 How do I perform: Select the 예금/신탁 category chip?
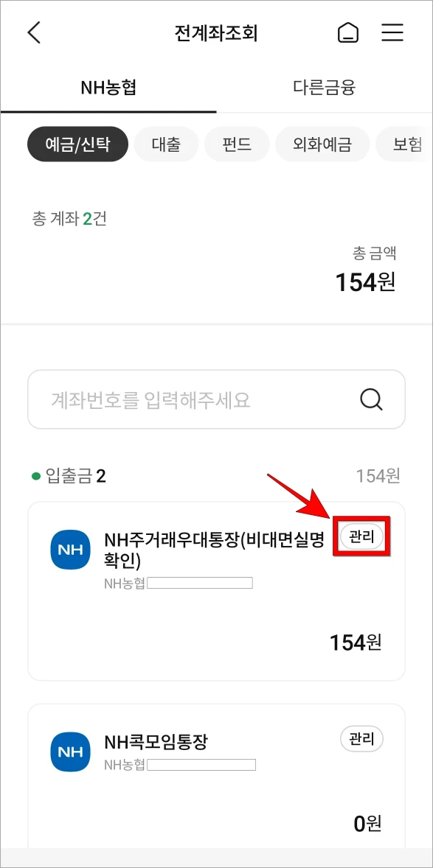point(77,144)
